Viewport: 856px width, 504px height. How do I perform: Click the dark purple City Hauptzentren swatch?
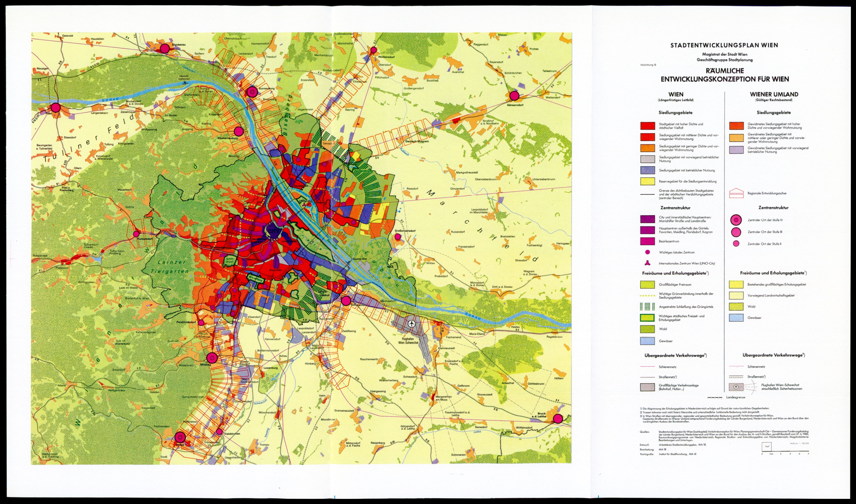(647, 219)
